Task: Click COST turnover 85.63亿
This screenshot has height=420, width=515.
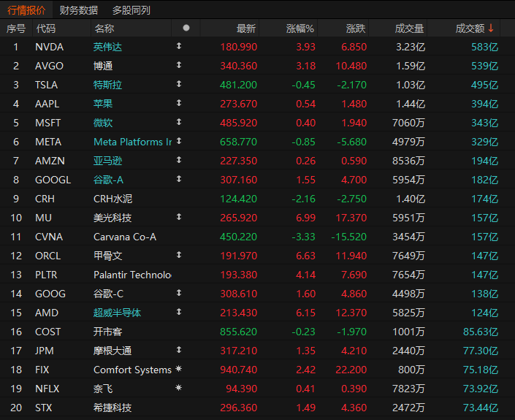Action: pos(481,332)
